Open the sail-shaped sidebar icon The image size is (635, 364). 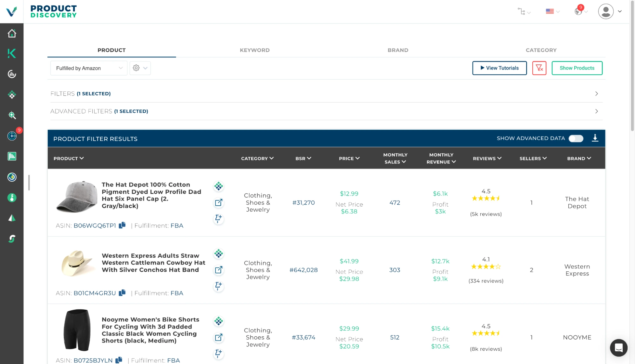point(12,218)
